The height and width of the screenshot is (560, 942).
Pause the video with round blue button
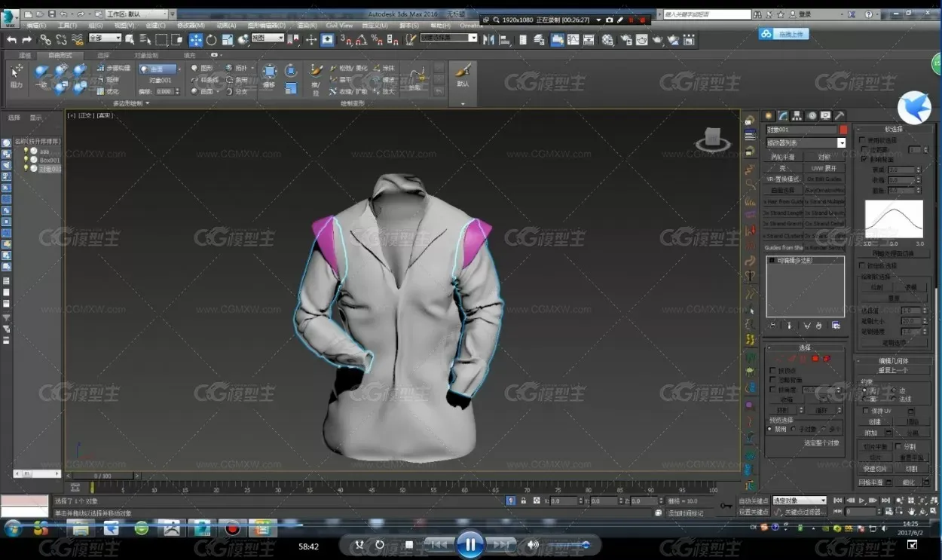(x=469, y=544)
